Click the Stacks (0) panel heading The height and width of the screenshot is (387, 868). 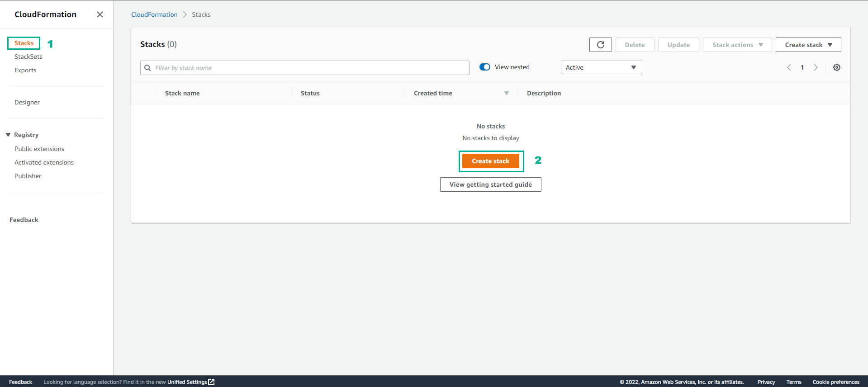click(x=158, y=44)
